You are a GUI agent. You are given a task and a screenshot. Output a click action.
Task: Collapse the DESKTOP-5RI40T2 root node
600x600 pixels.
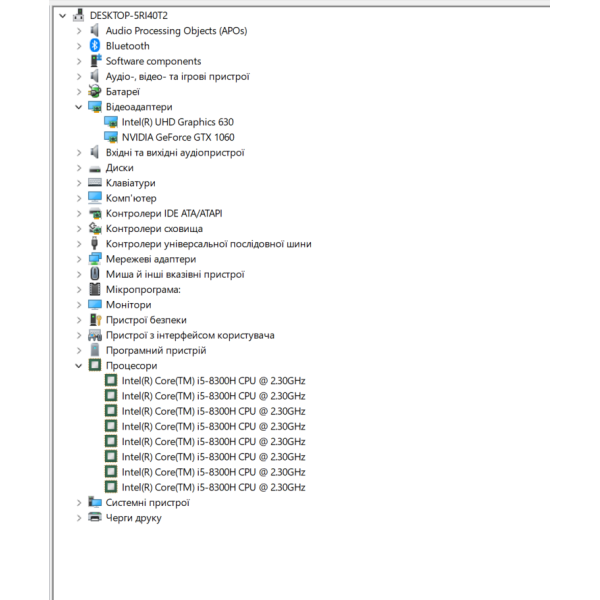(63, 16)
